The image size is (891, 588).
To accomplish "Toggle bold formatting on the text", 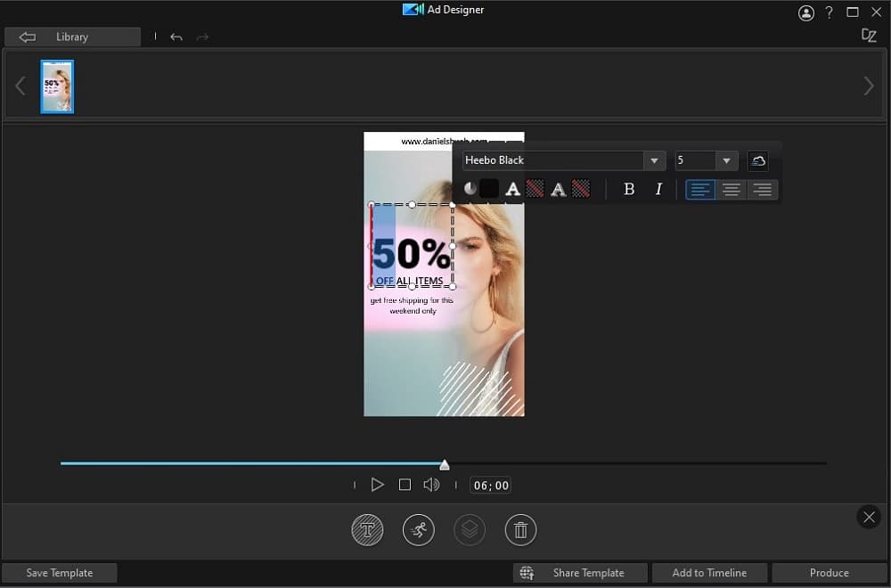I will [629, 189].
